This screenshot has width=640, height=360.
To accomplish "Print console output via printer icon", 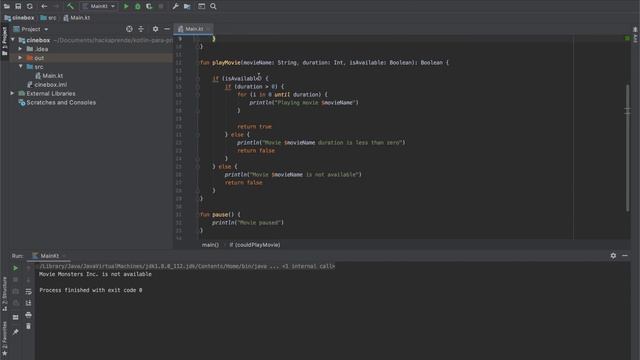I will point(28,315).
